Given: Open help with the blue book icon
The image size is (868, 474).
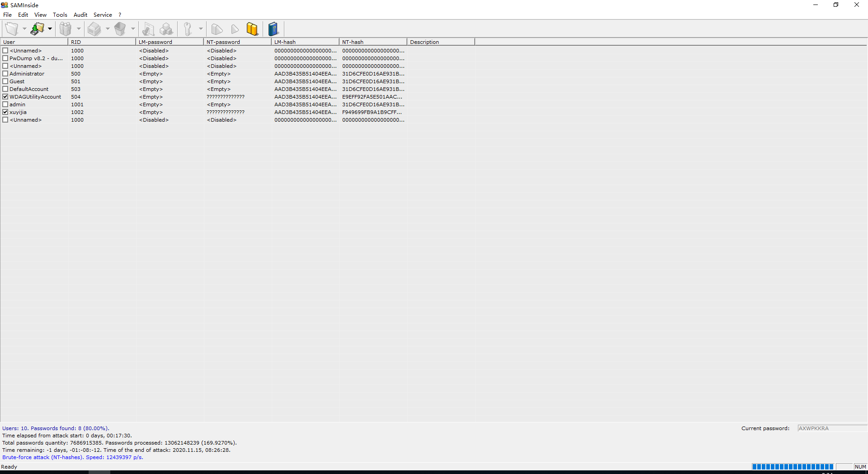Looking at the screenshot, I should pos(274,29).
